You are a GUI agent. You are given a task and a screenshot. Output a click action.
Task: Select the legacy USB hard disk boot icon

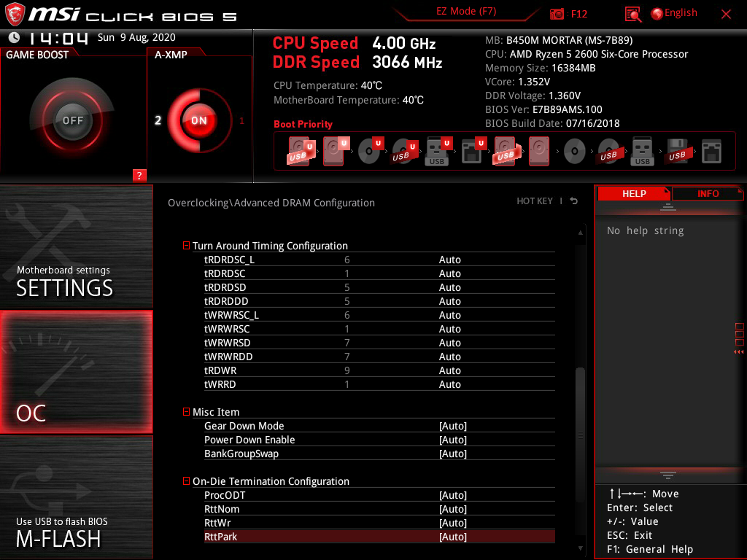coord(506,152)
